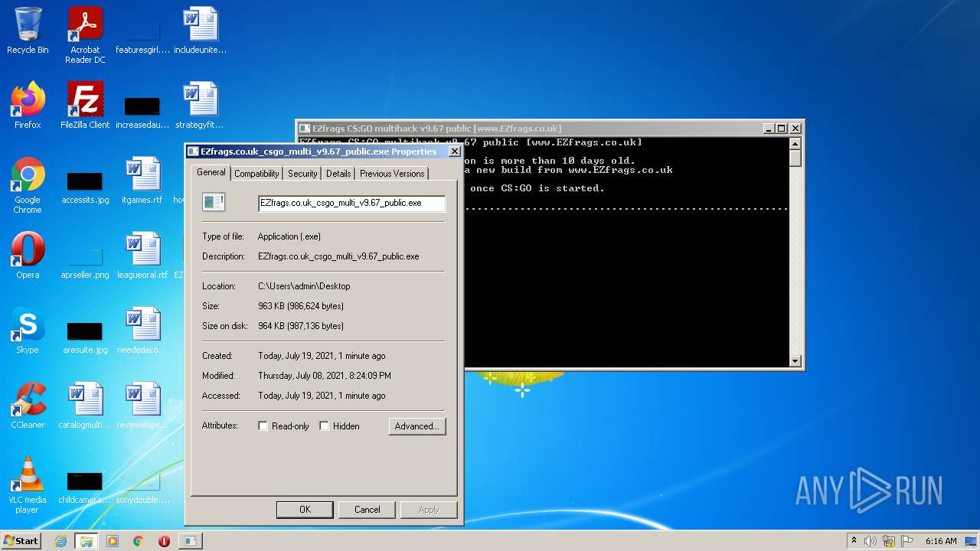Open Internet Explorer from taskbar
The image size is (980, 551).
pos(60,541)
